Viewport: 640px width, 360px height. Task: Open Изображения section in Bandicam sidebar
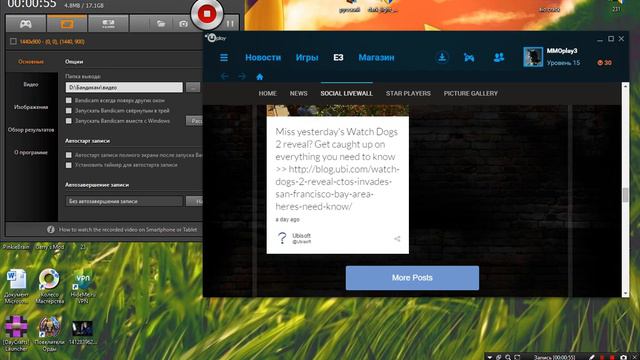pyautogui.click(x=31, y=107)
